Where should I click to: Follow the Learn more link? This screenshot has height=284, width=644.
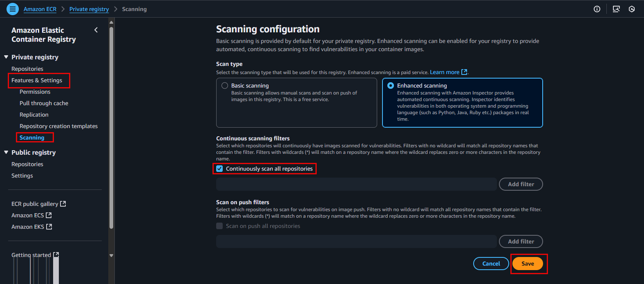click(x=445, y=72)
